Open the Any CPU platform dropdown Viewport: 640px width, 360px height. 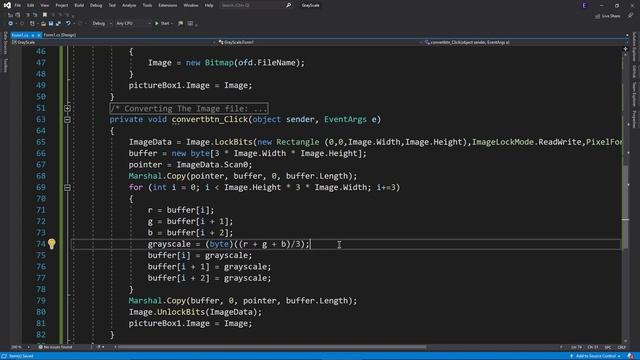pos(133,24)
